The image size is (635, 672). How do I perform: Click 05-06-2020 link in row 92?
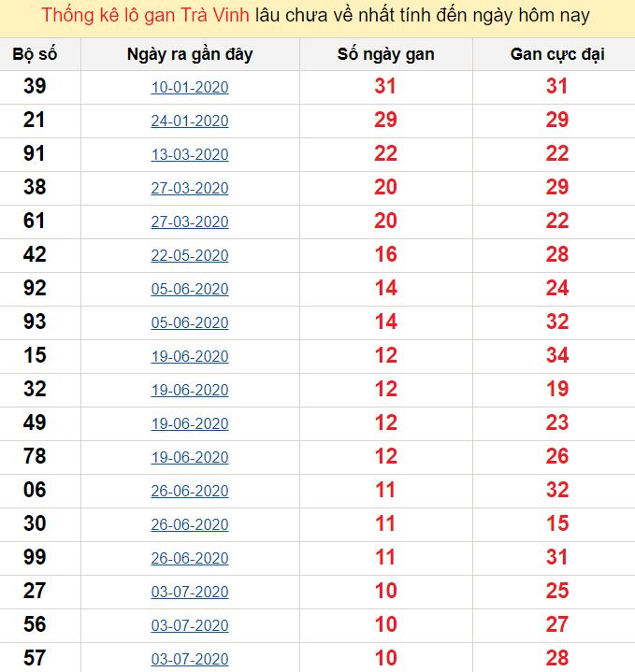coord(190,290)
